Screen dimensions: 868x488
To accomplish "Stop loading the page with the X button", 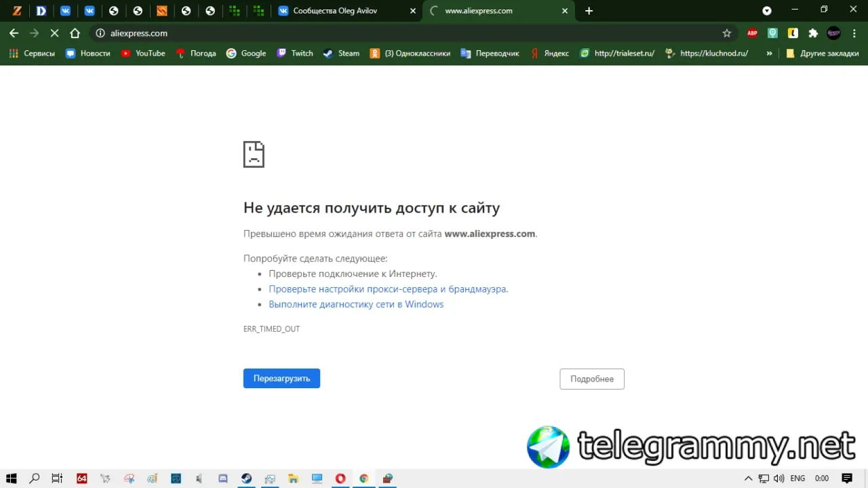I will (x=54, y=33).
